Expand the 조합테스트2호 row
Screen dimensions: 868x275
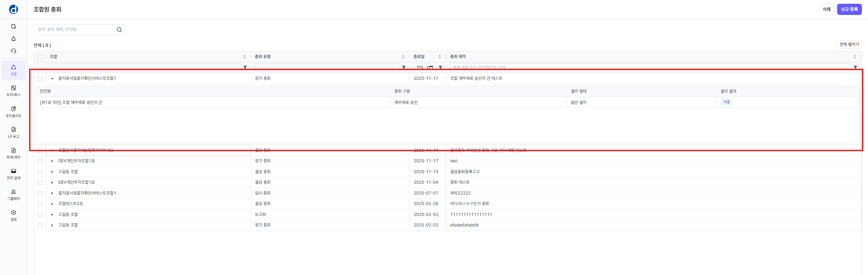point(52,204)
